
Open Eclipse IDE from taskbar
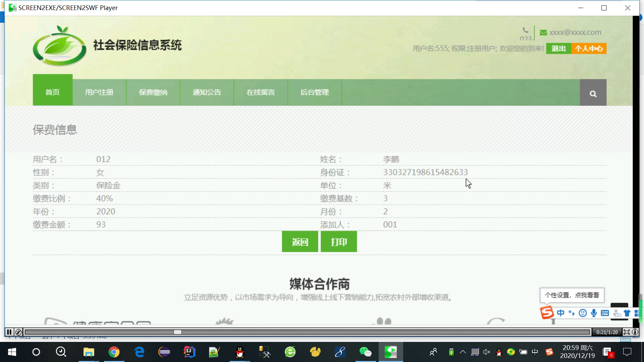click(164, 352)
